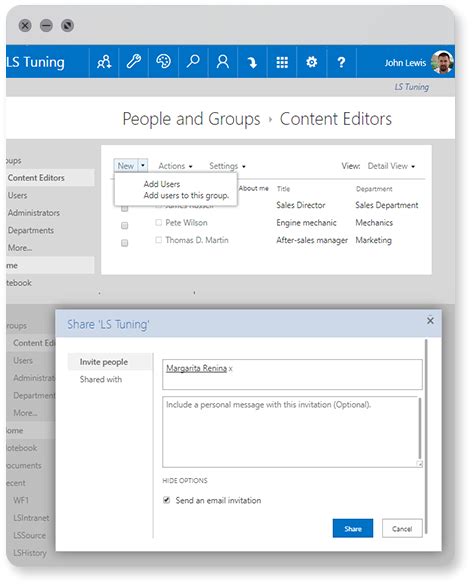Select Invite people tab in dialog

tap(109, 362)
